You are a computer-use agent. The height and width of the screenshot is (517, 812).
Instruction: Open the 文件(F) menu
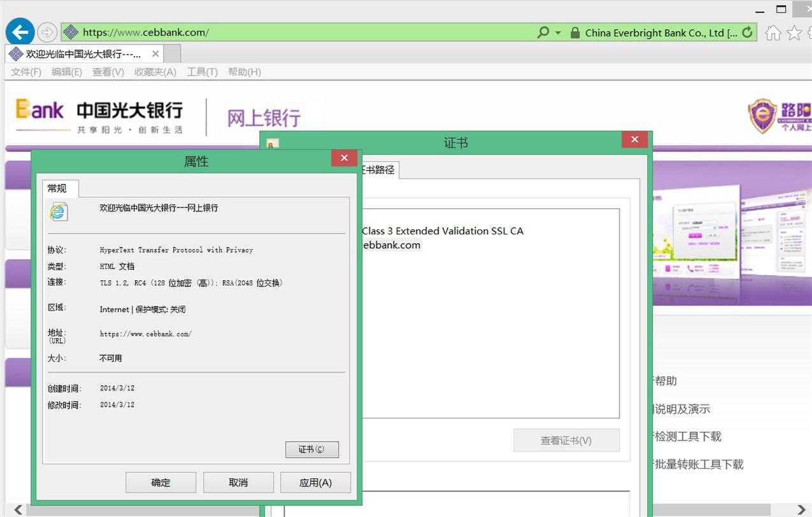26,72
